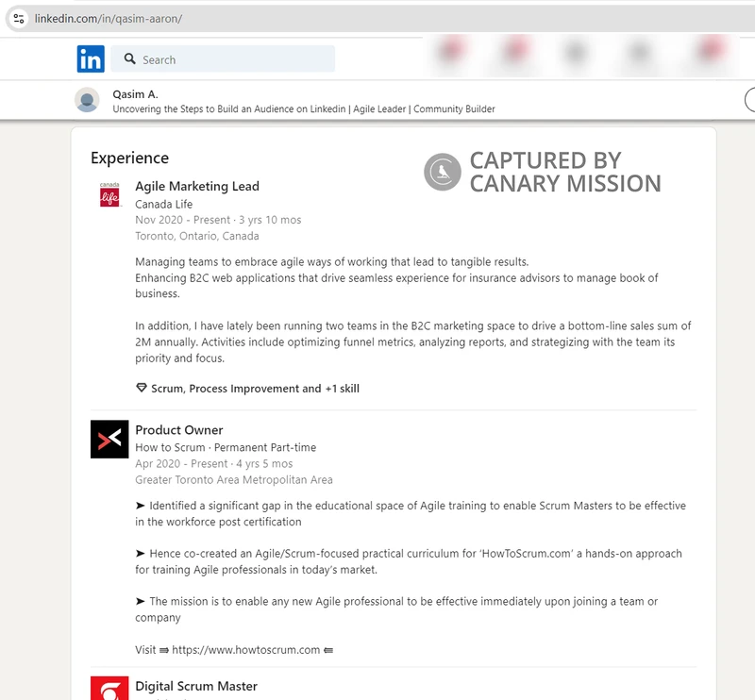Open the Agile Marketing Lead position title
Image resolution: width=755 pixels, height=700 pixels.
tap(197, 186)
